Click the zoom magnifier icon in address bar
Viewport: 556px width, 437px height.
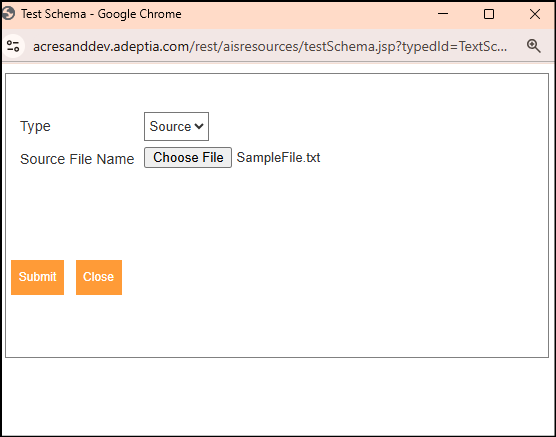pos(533,46)
